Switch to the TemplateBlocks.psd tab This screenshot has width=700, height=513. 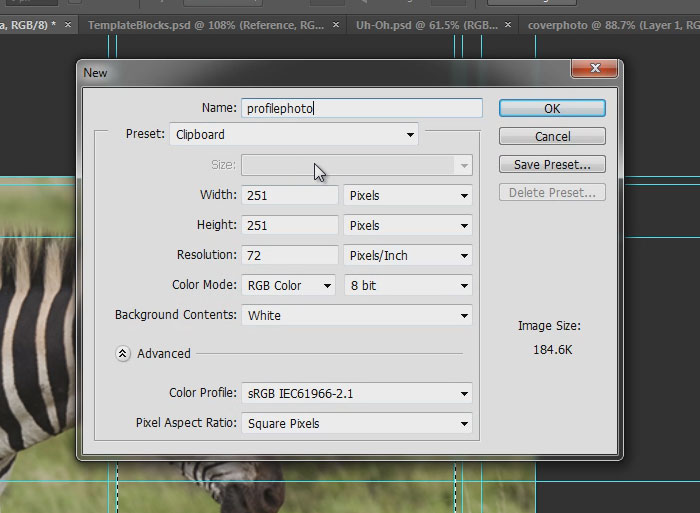coord(206,25)
